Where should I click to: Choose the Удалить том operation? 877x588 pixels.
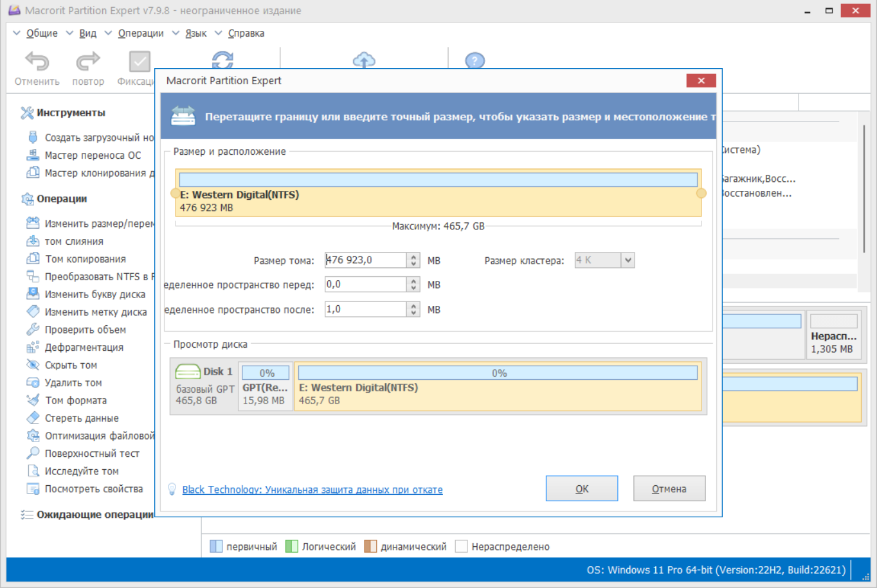click(x=73, y=382)
